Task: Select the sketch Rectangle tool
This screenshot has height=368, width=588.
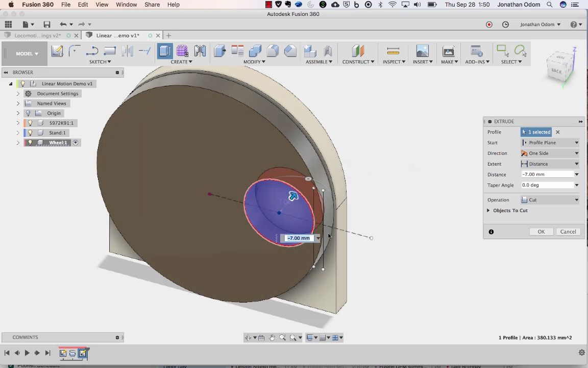Action: pos(110,51)
